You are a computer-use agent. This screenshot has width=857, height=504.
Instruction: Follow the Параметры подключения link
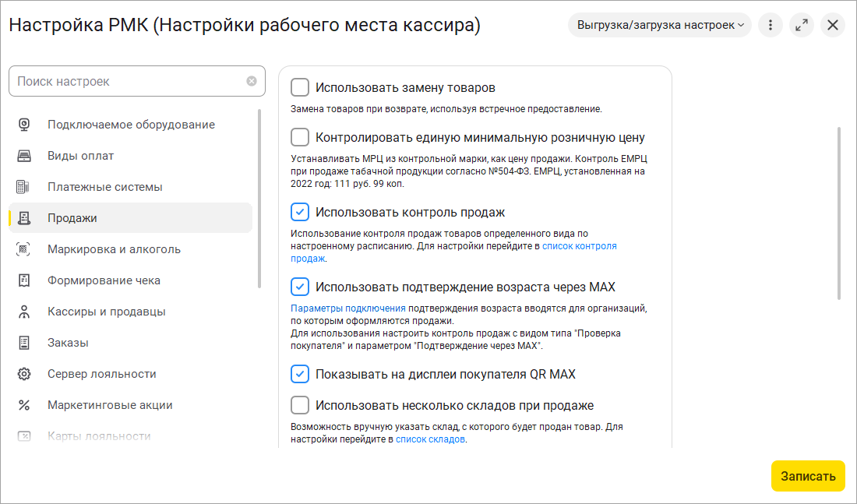(347, 308)
